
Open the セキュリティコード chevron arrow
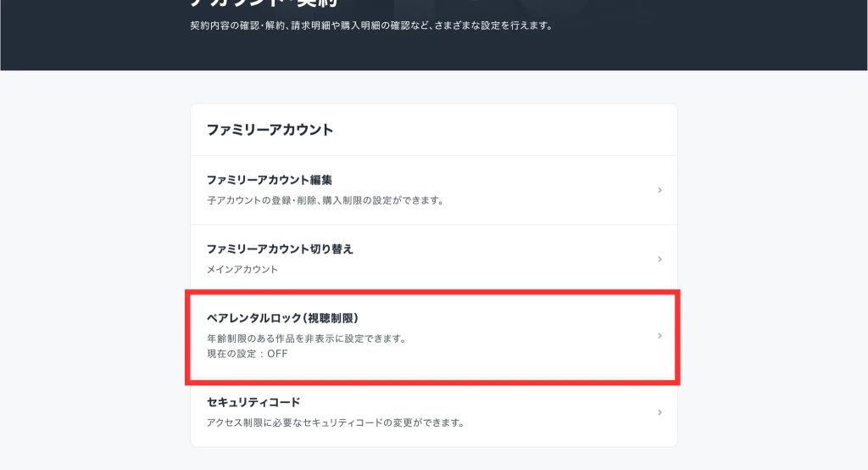pyautogui.click(x=659, y=412)
